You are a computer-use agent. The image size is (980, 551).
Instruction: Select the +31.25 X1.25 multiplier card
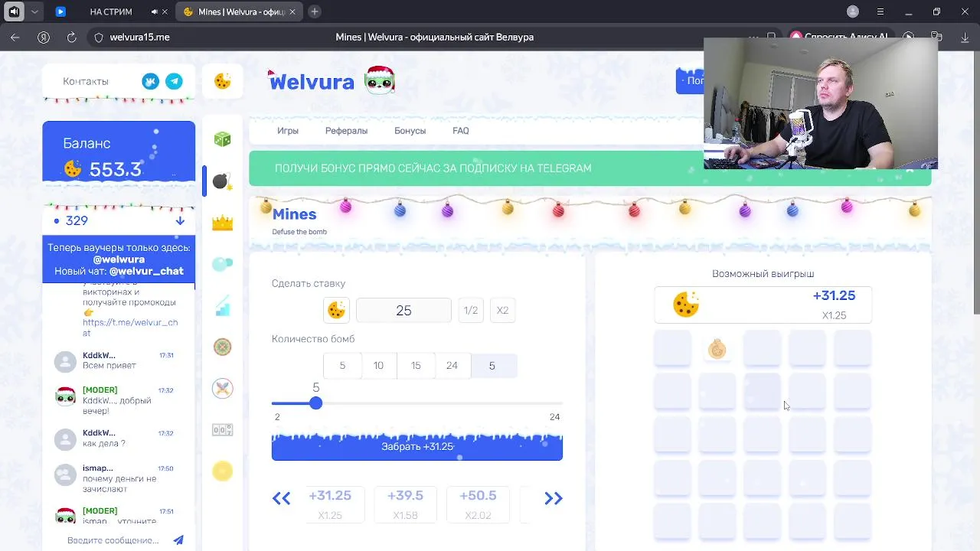pos(330,504)
